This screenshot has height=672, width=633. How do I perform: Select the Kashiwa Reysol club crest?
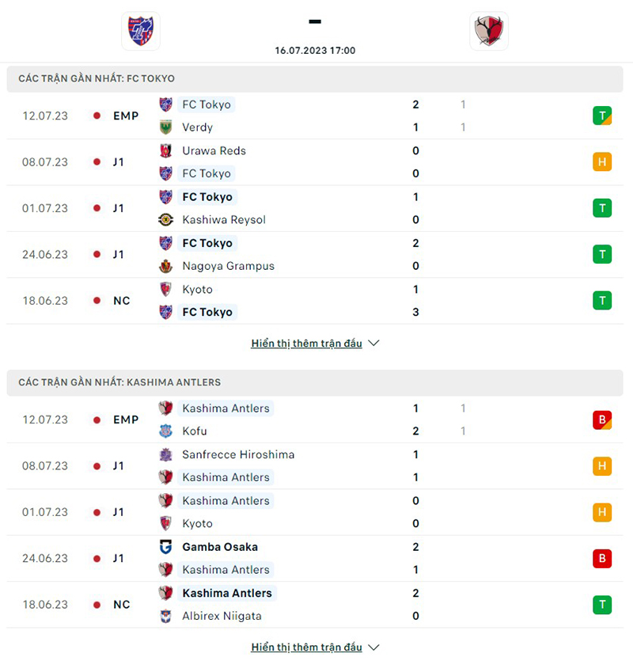[x=166, y=219]
